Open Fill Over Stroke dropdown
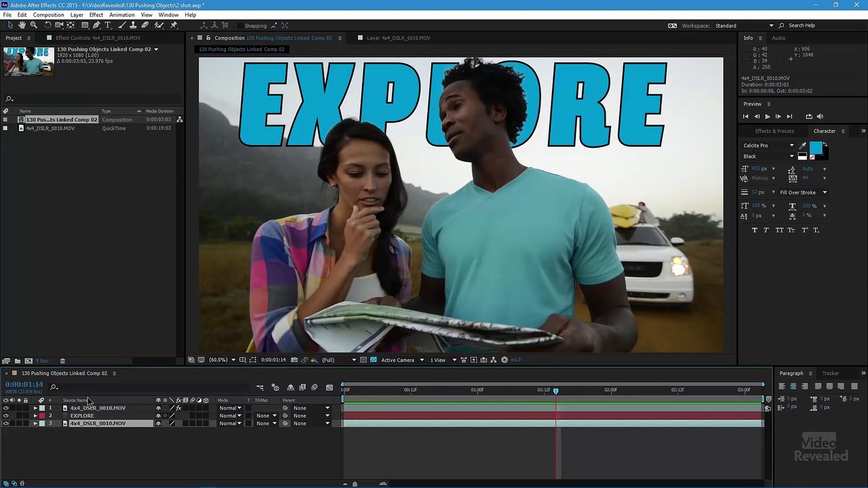Image resolution: width=868 pixels, height=488 pixels. 804,192
